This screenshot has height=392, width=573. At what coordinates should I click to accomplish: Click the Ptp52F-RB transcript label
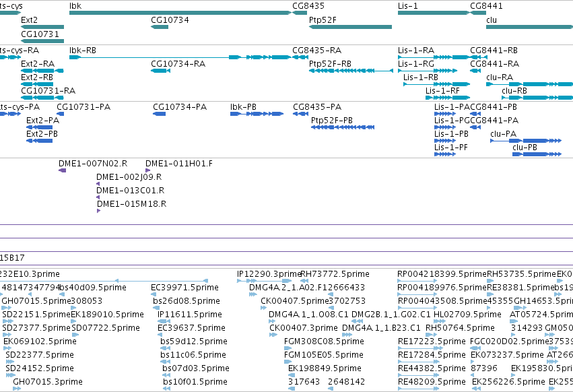pos(330,64)
